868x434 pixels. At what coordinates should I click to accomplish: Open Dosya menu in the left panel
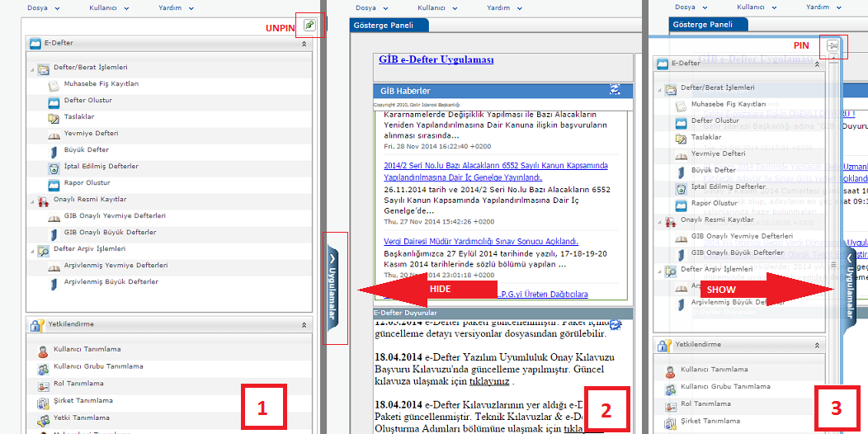(42, 7)
